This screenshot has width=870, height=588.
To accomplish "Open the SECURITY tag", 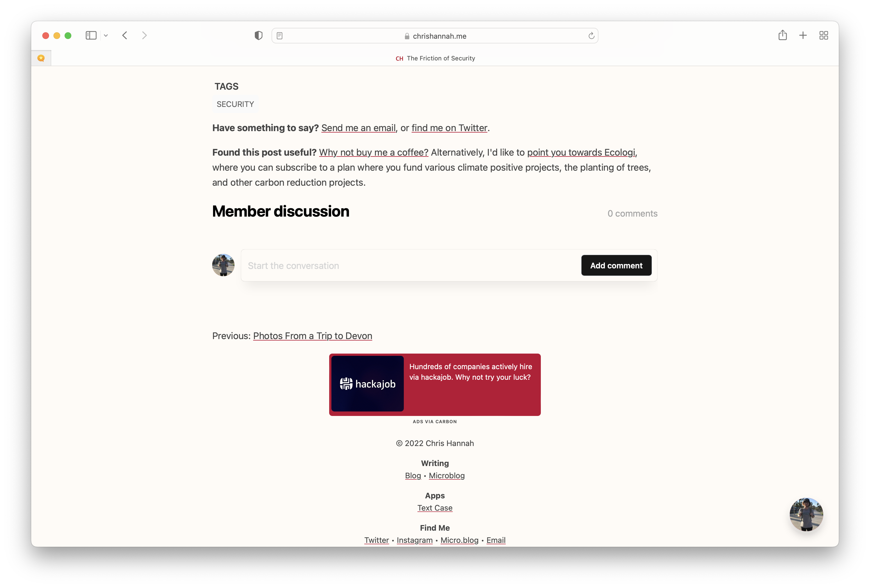I will point(236,104).
